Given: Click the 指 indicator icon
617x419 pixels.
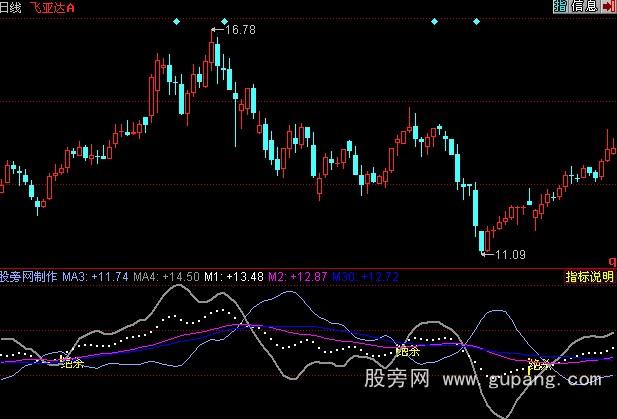Looking at the screenshot, I should point(559,7).
